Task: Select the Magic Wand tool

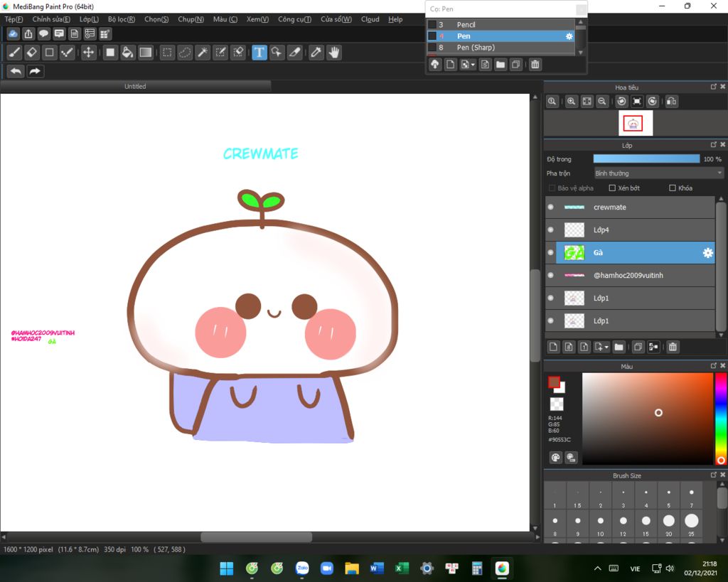Action: (x=203, y=53)
